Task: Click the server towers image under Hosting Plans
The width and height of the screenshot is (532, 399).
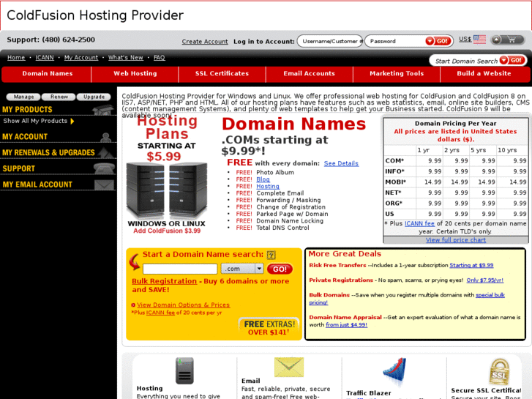Action: (x=167, y=190)
